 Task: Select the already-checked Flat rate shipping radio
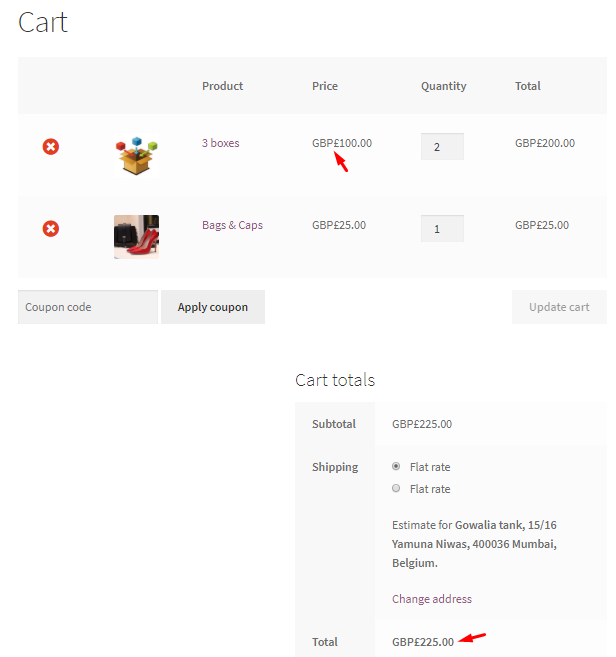pyautogui.click(x=397, y=466)
